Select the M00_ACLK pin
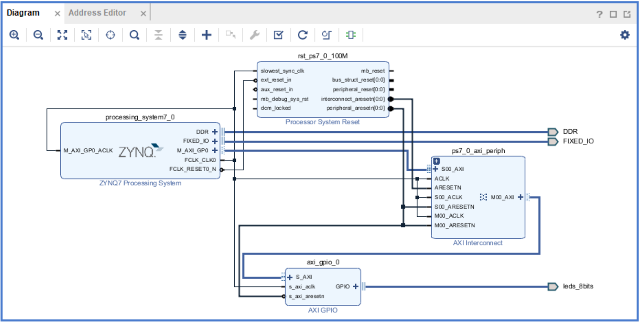Viewport: 644px width, 324px height. pos(449,216)
